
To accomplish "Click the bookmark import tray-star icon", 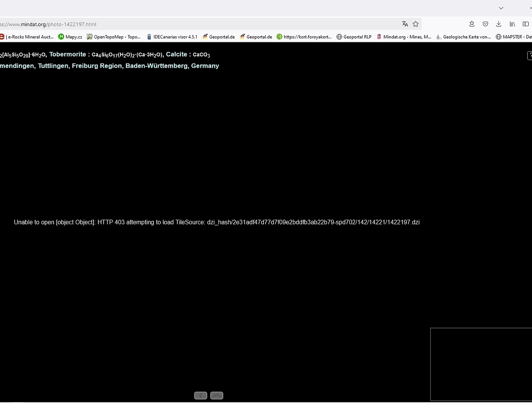I will tap(472, 24).
